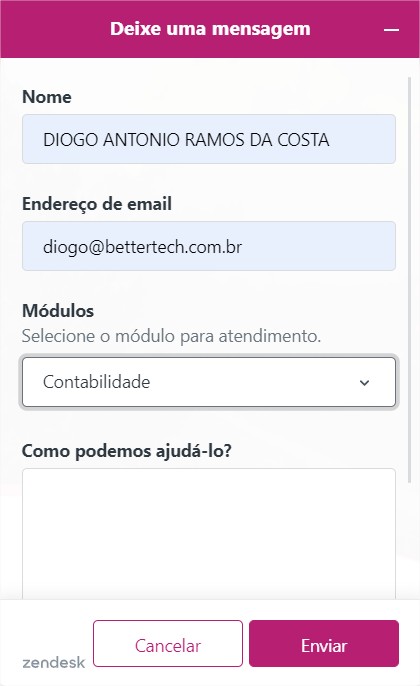This screenshot has width=420, height=686.
Task: Focus the Nome input field
Action: click(x=209, y=139)
